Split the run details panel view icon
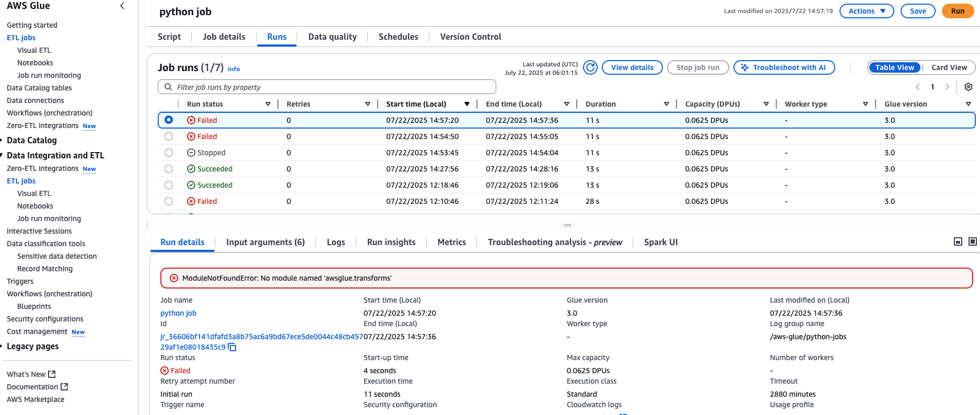Image resolution: width=980 pixels, height=415 pixels. pos(958,241)
